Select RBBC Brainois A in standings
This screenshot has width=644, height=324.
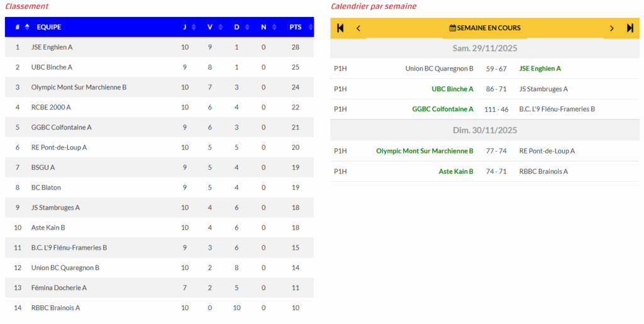pyautogui.click(x=55, y=308)
